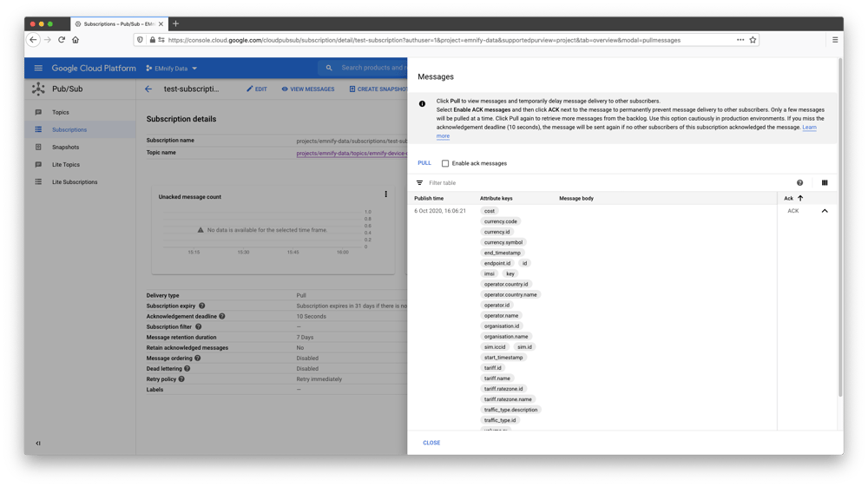Screen dimensions: 868x487
Task: Click the sim.iccid attribute chip
Action: 495,347
